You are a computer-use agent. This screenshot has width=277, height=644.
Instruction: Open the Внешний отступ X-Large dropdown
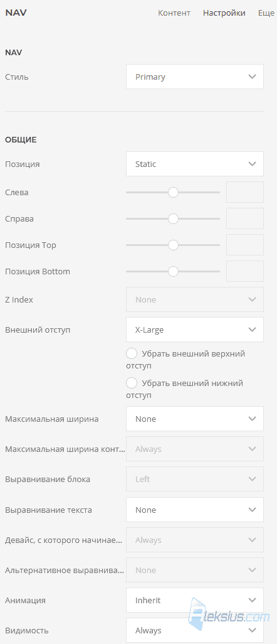(x=194, y=330)
